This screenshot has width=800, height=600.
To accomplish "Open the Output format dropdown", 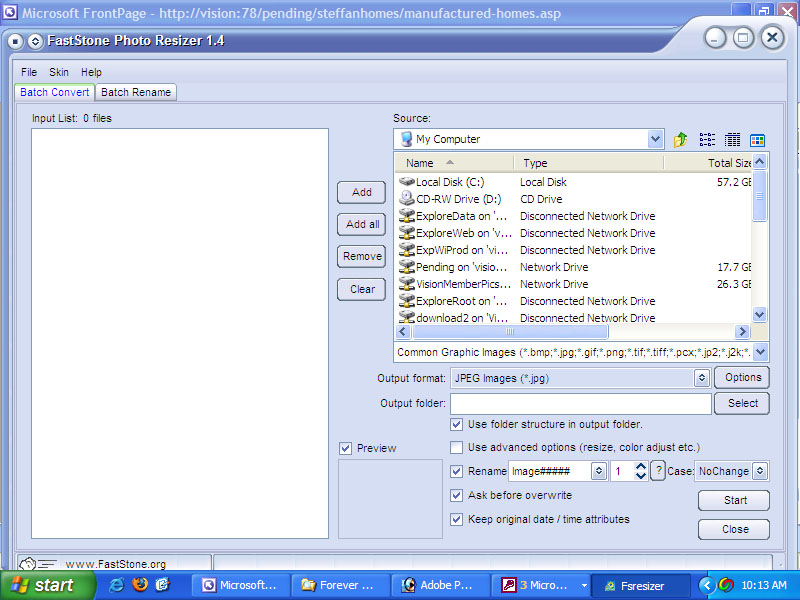I will (x=701, y=378).
